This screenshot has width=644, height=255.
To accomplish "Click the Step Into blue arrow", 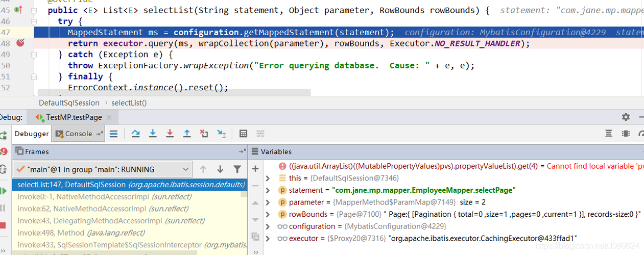I will 153,134.
